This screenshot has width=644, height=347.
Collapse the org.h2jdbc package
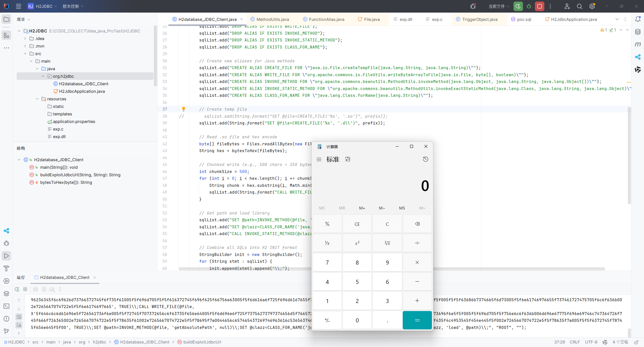pos(43,76)
